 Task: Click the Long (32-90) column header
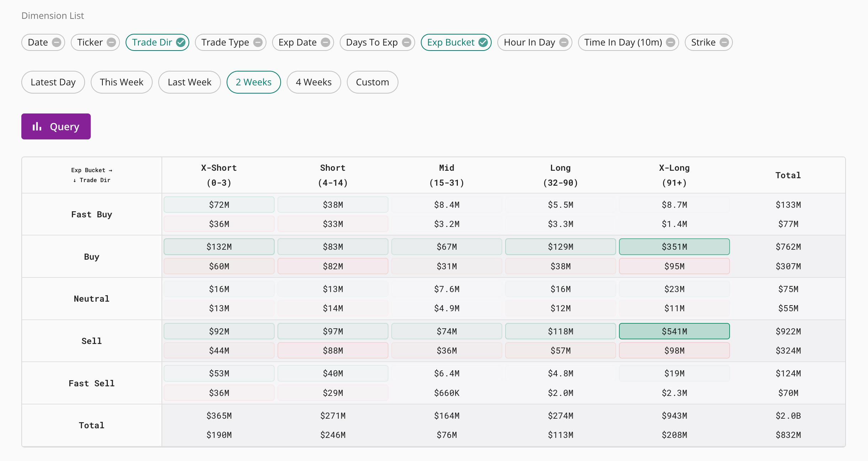(561, 175)
